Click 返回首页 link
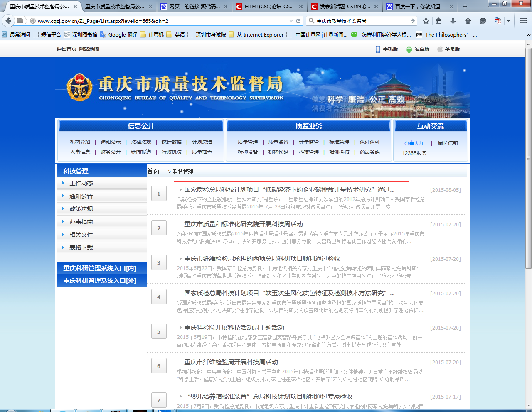This screenshot has width=532, height=412. 66,49
